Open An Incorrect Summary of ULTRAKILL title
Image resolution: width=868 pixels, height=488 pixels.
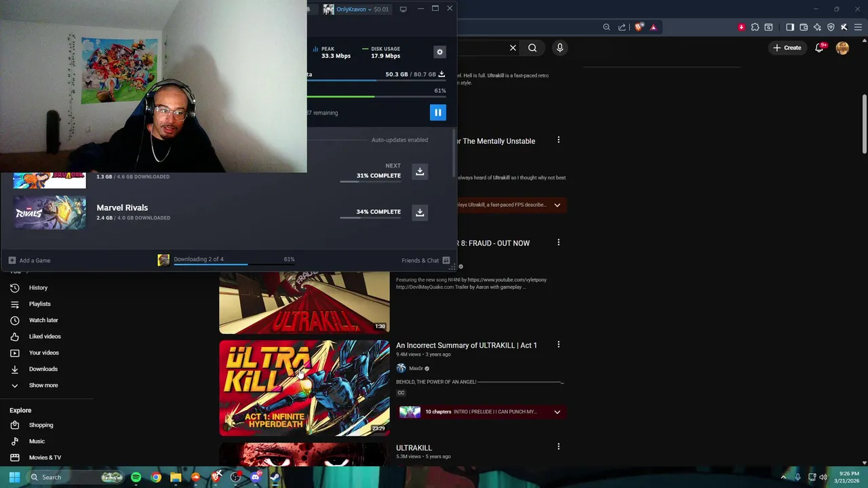pos(467,345)
